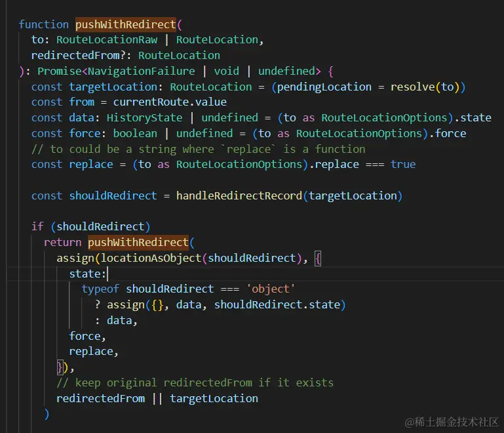The width and height of the screenshot is (504, 433).
Task: Click the pushWithRedirect name in the function declaration
Action: pyautogui.click(x=126, y=24)
